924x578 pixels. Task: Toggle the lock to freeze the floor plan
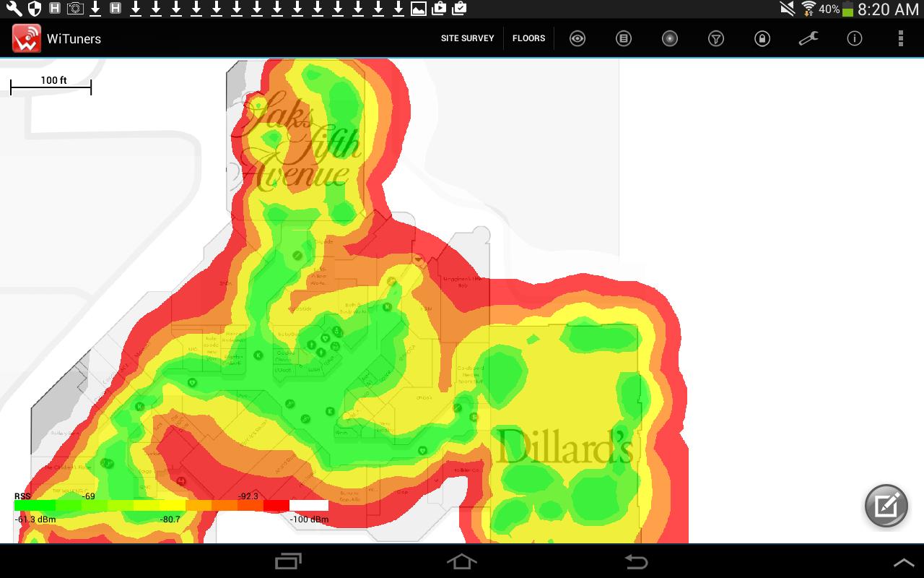click(762, 38)
